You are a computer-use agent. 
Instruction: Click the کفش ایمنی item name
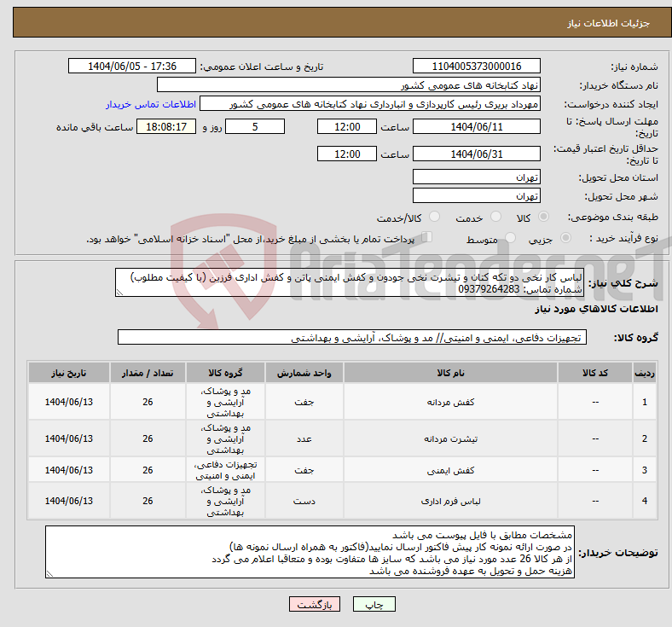pyautogui.click(x=450, y=470)
